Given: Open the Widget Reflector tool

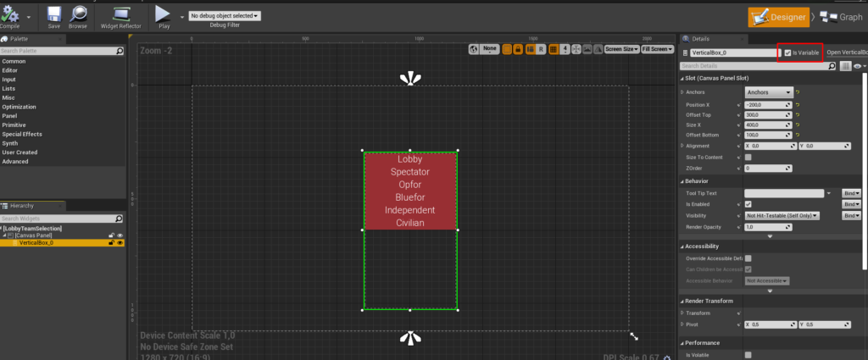Looking at the screenshot, I should click(121, 17).
